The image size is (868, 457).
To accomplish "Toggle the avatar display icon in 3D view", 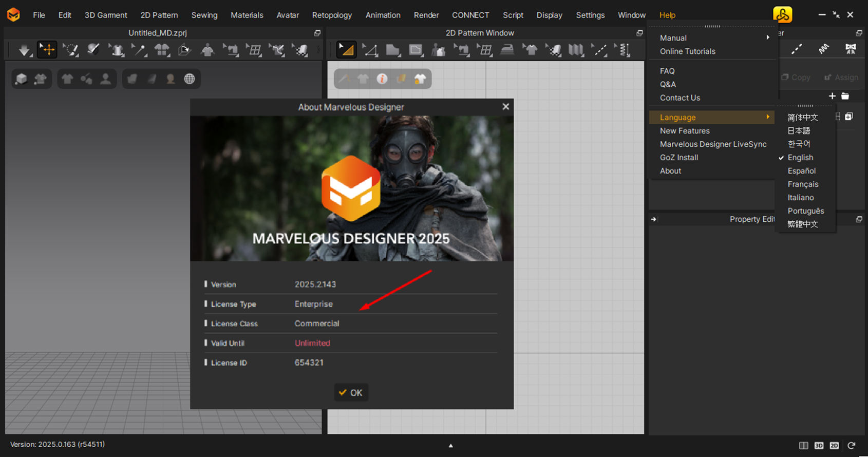I will tap(105, 79).
